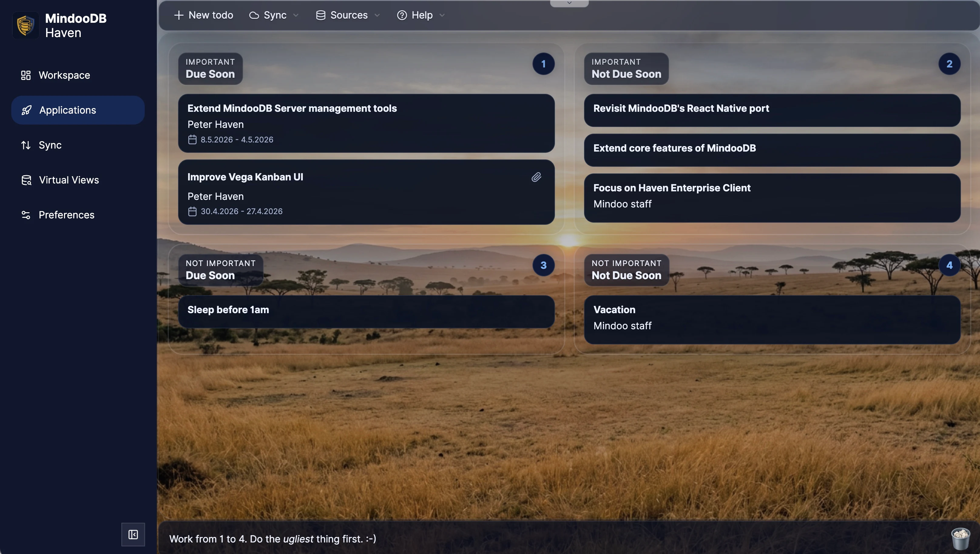Screen dimensions: 980x554
Task: Click the cloud icon next to Sync in toolbar
Action: (254, 15)
